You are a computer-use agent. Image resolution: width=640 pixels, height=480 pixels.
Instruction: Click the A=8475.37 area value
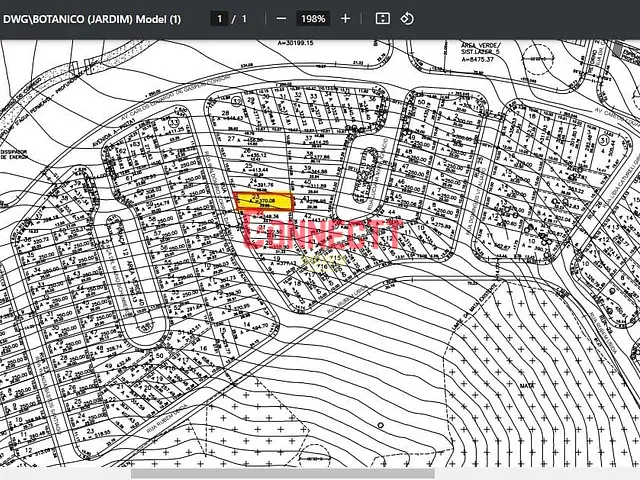pyautogui.click(x=478, y=60)
